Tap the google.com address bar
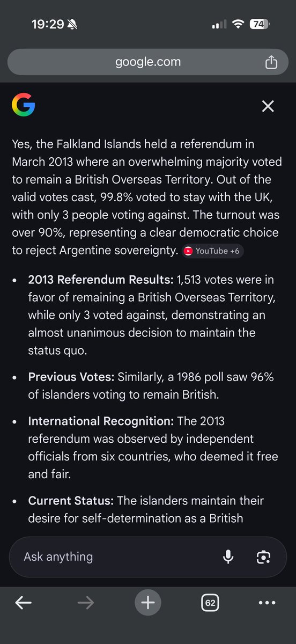Screen dimensions: 296x644 [148, 62]
